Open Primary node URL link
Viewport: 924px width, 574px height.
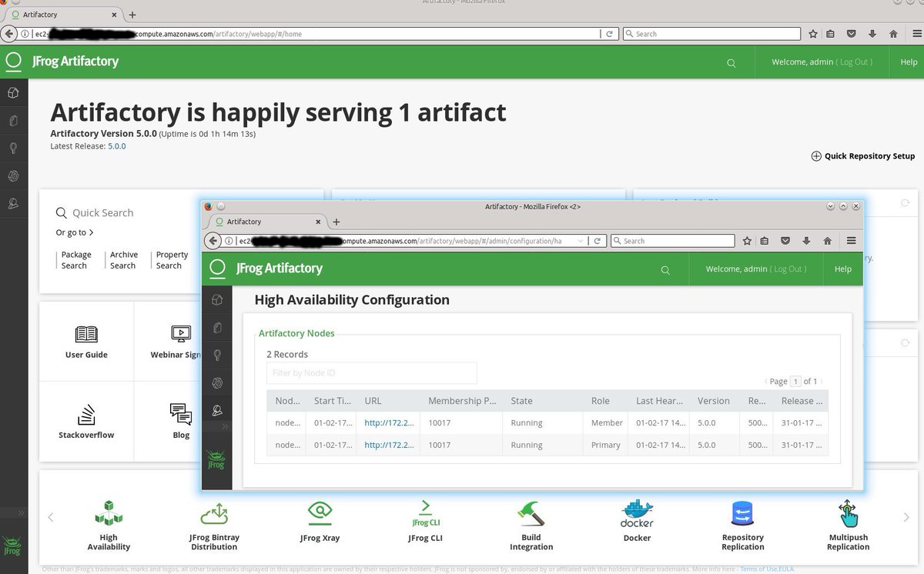389,446
